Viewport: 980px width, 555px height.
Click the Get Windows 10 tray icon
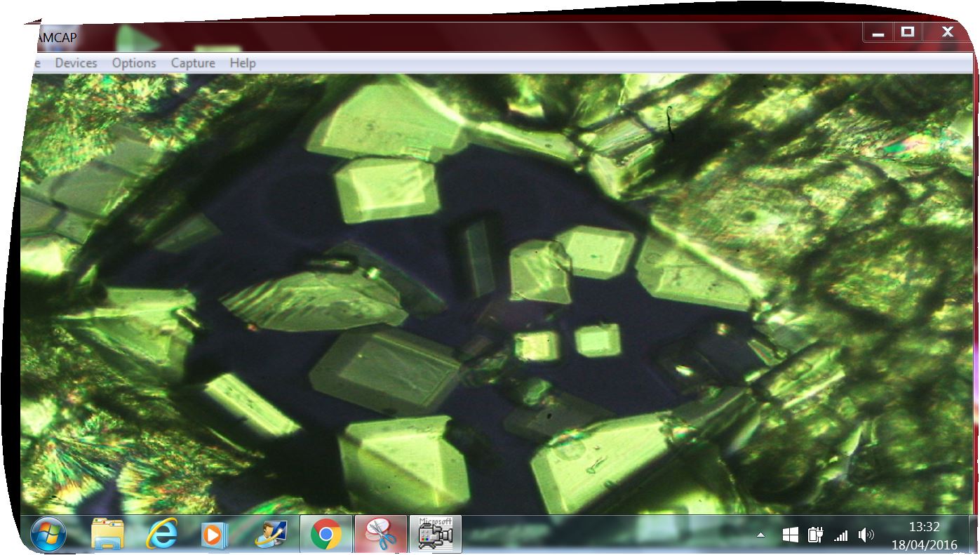[790, 535]
